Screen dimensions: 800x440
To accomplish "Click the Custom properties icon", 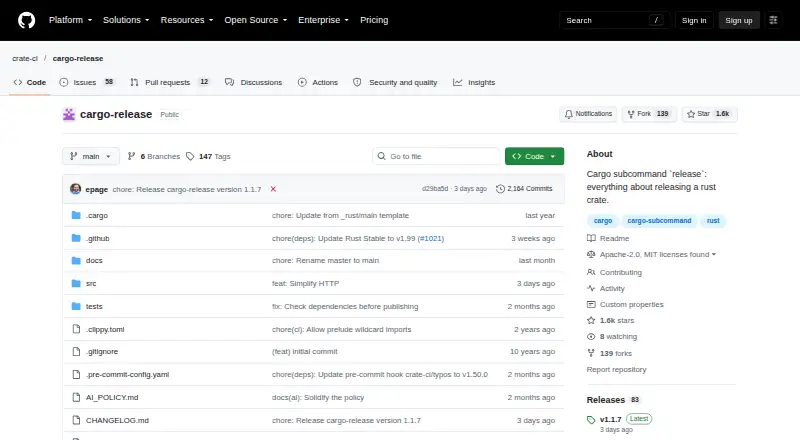I will pyautogui.click(x=591, y=305).
